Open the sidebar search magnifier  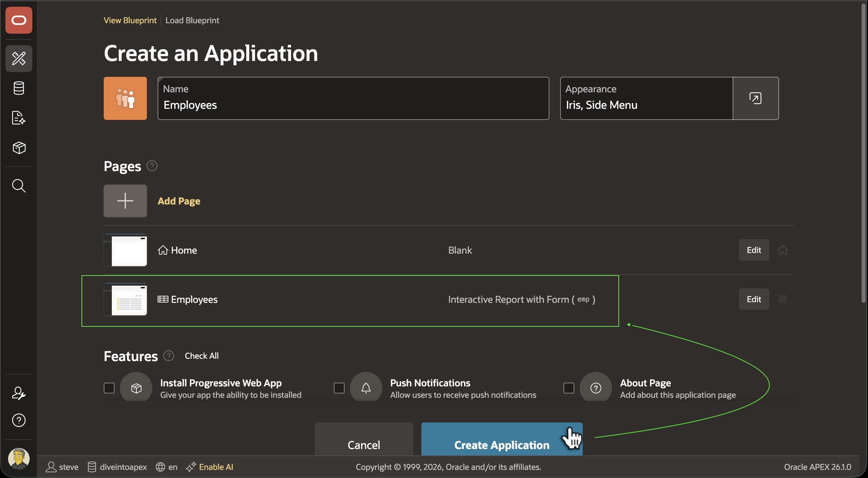click(19, 186)
